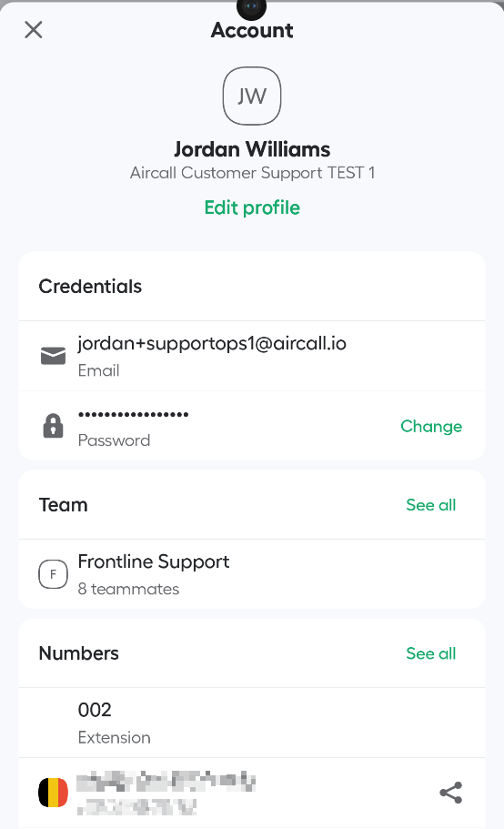This screenshot has width=504, height=829.
Task: Select the 002 extension row
Action: [x=252, y=723]
